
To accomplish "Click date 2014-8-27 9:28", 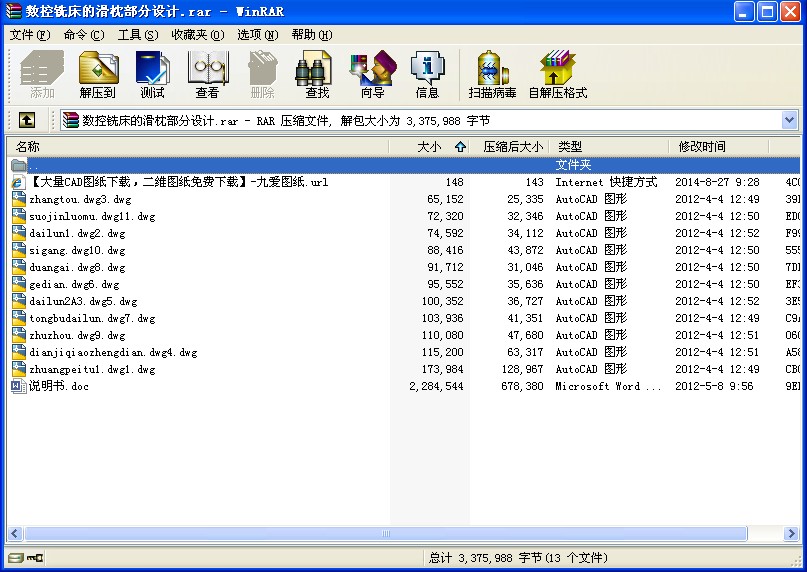I will [x=717, y=182].
